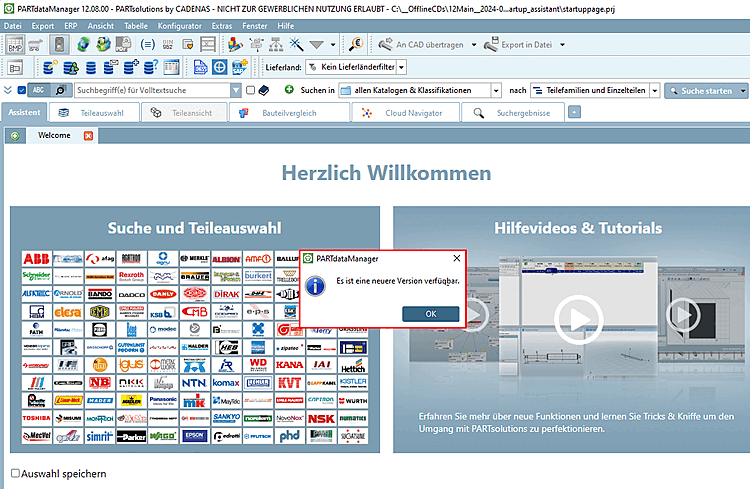Click the colored blocks with pencil icon
This screenshot has height=489, width=750.
pyautogui.click(x=235, y=44)
